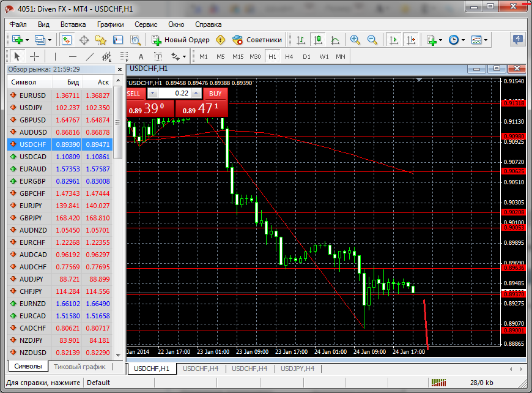Toggle Auto Scroll chart icon
The width and height of the screenshot is (532, 393).
394,40
